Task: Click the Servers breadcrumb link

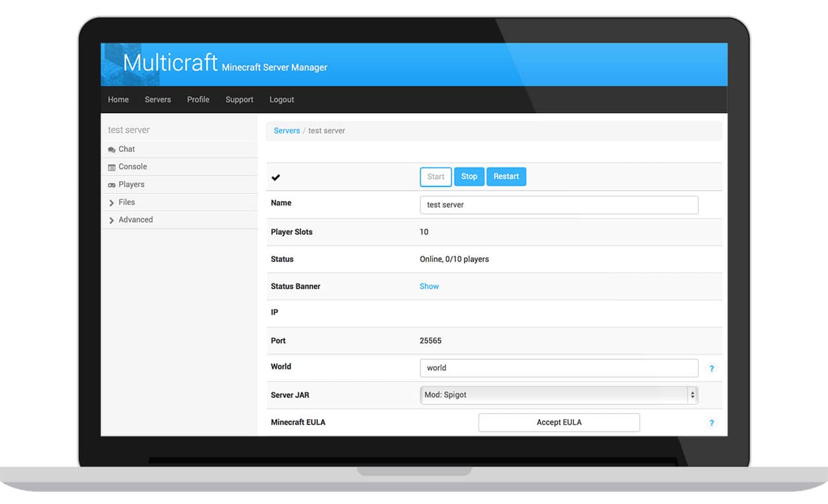Action: tap(287, 131)
